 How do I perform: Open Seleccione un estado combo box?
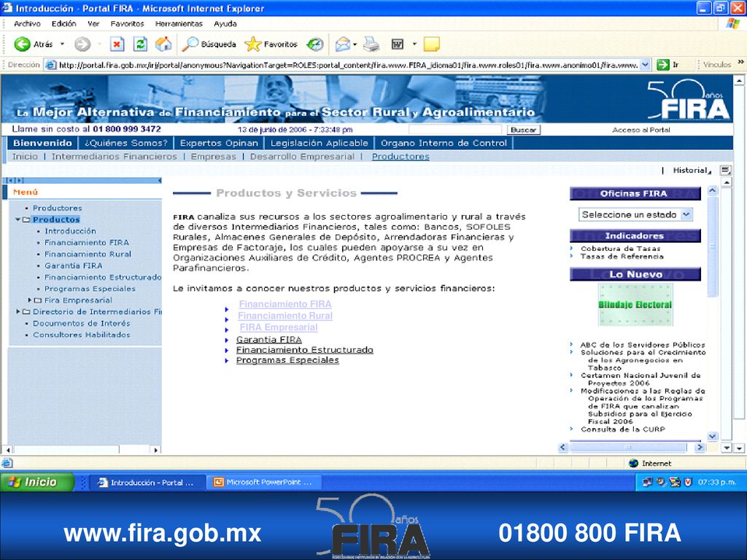click(x=635, y=214)
